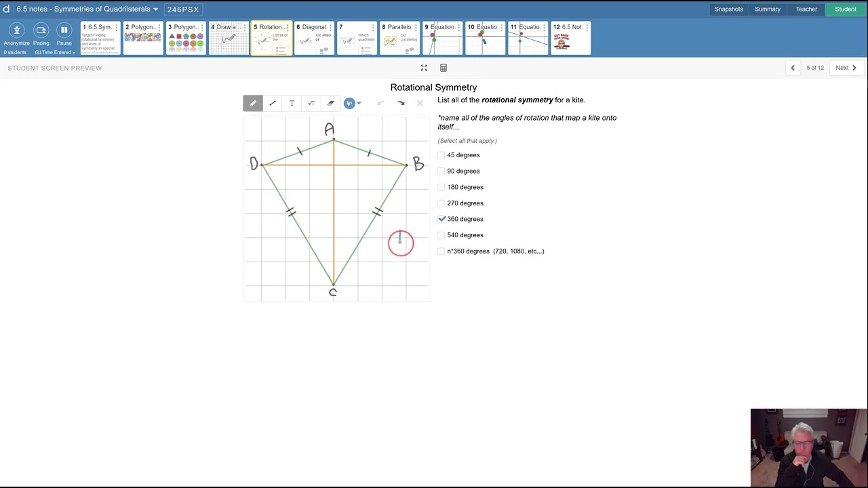Check the 45 degrees option
Screen dimensions: 868x488
coord(441,155)
